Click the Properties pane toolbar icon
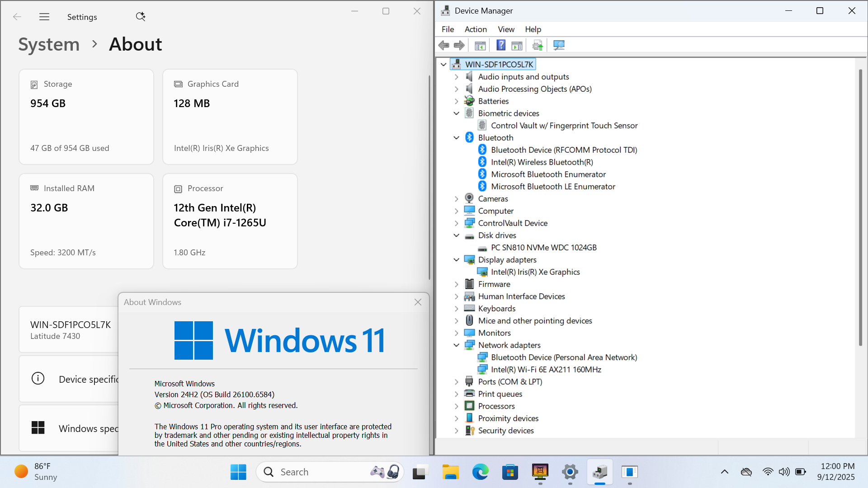Screen dimensions: 868x488 [x=517, y=45]
